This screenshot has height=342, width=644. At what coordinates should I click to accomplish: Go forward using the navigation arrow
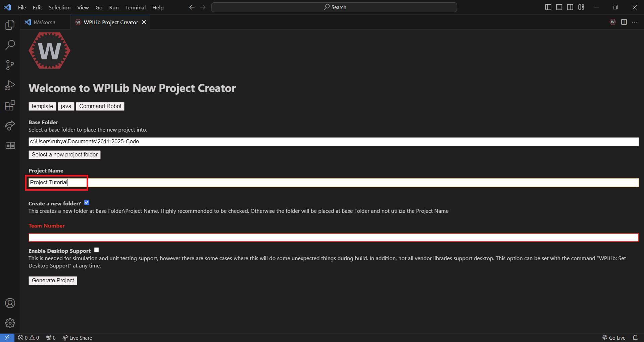coord(203,7)
